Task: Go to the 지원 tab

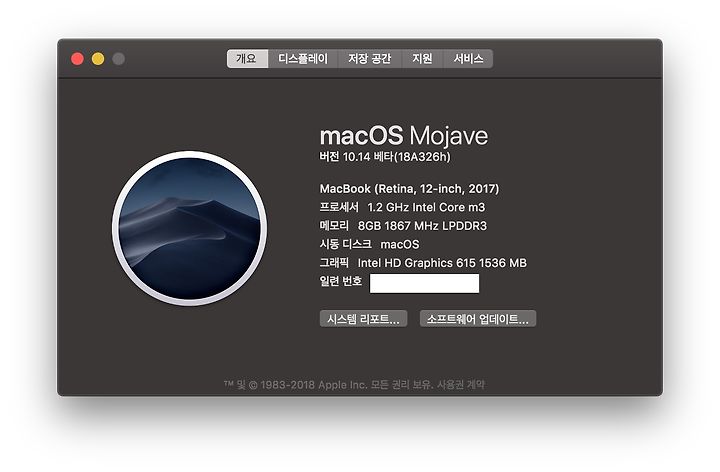Action: [x=422, y=59]
